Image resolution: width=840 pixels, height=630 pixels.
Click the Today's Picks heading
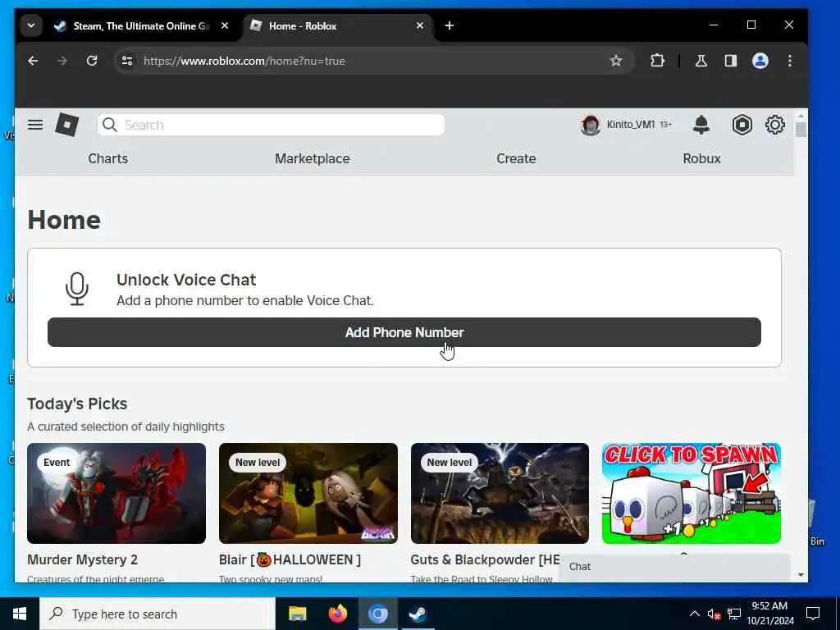pos(77,404)
